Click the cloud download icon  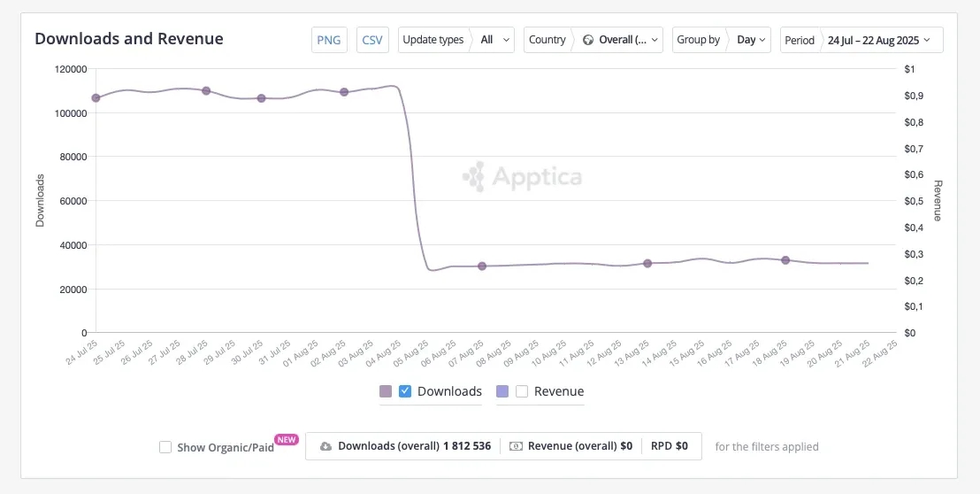pyautogui.click(x=325, y=446)
